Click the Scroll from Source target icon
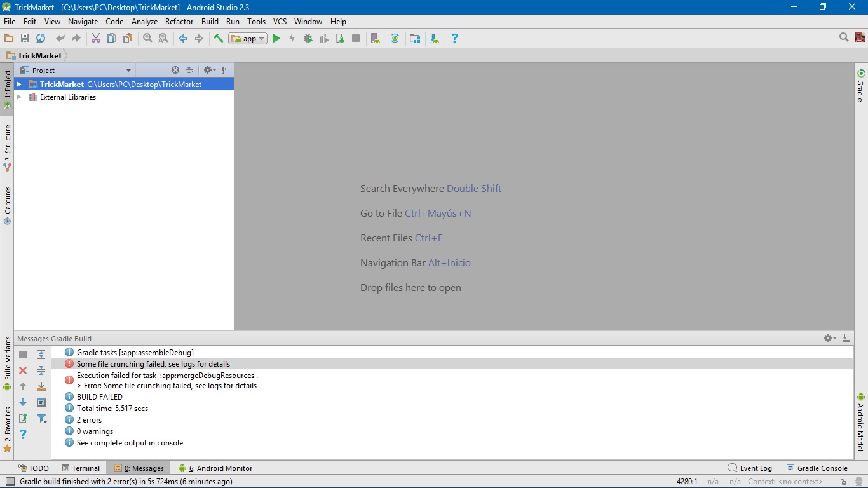Screen dimensions: 868x488 [175, 70]
